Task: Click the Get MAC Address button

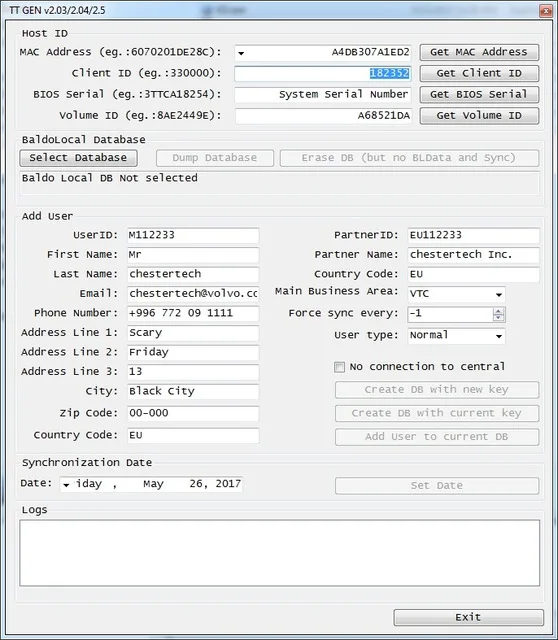Action: (x=479, y=52)
